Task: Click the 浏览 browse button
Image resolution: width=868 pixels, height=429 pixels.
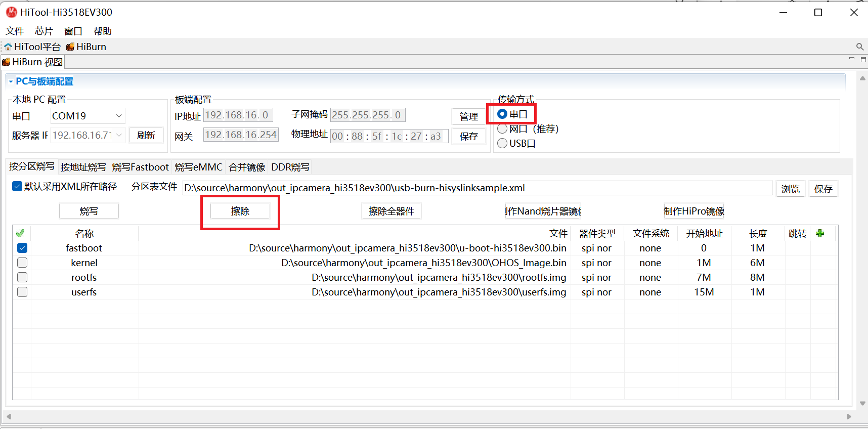Action: pos(790,189)
